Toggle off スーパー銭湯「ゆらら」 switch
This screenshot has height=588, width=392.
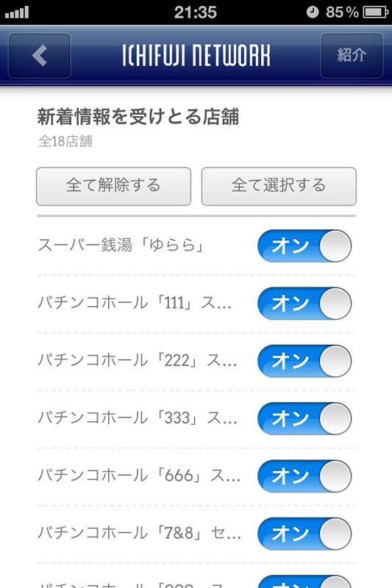tap(304, 246)
